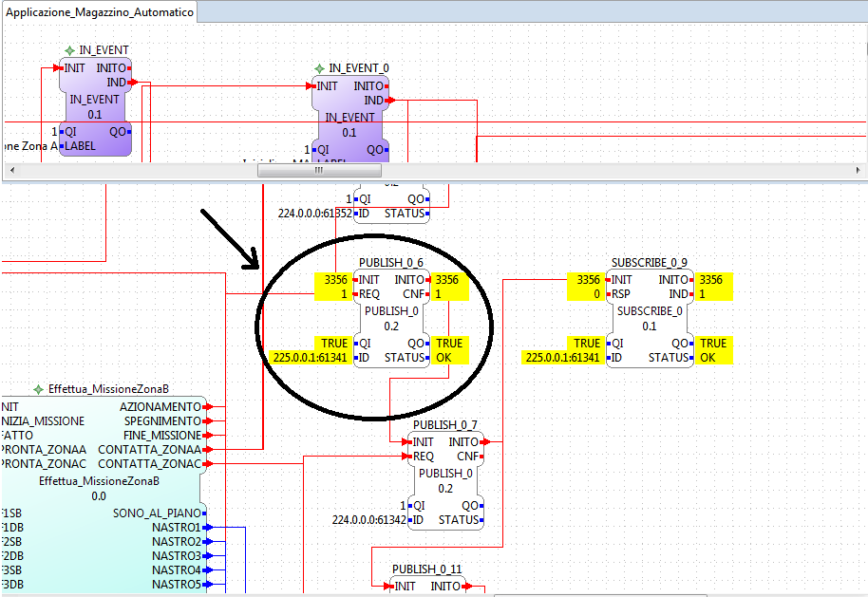Click the STATUS output of PUBLISH_0_6
The height and width of the screenshot is (597, 868).
(x=405, y=358)
